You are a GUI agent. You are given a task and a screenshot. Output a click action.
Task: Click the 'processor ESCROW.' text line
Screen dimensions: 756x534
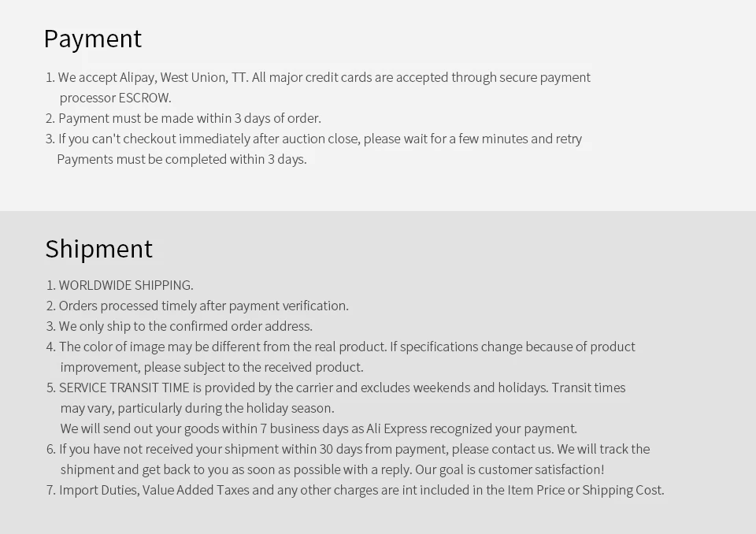[x=115, y=98]
